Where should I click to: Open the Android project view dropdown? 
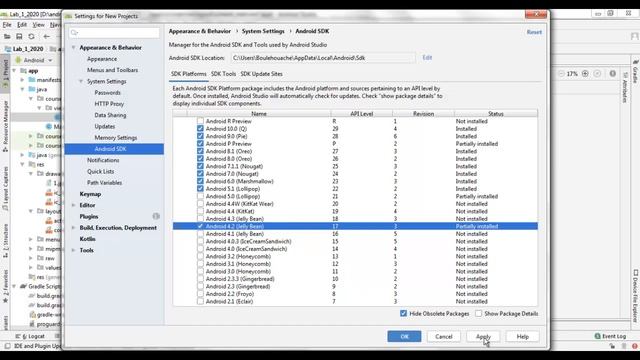[x=34, y=60]
